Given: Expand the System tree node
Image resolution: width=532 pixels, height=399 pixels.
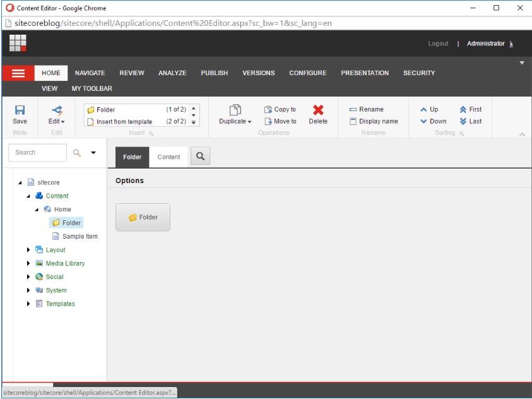Looking at the screenshot, I should [28, 290].
